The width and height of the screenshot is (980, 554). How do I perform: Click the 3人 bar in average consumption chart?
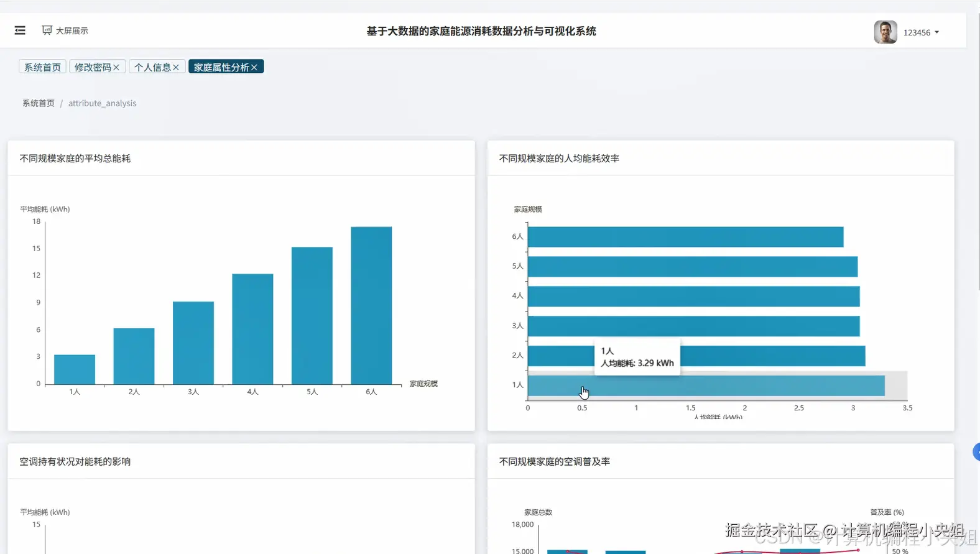(193, 343)
